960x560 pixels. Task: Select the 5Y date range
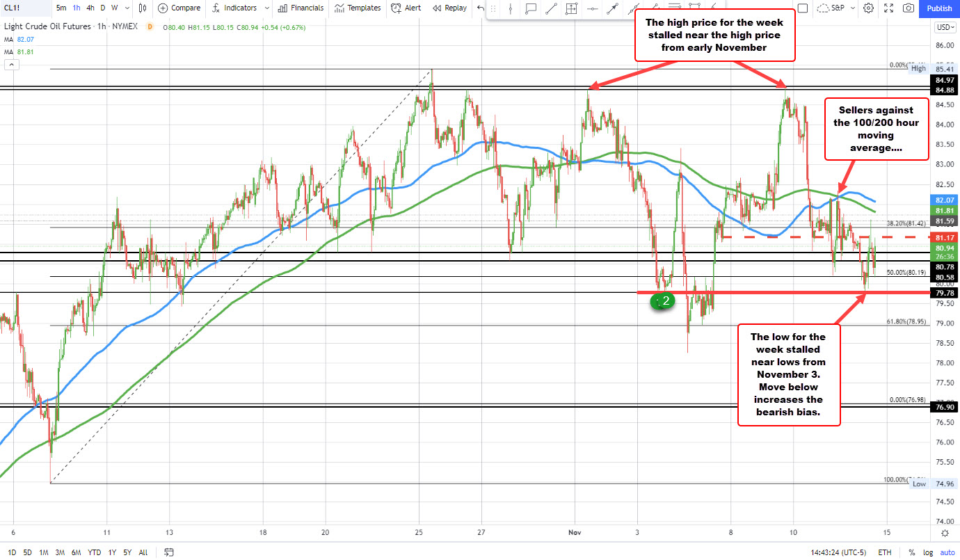click(127, 552)
